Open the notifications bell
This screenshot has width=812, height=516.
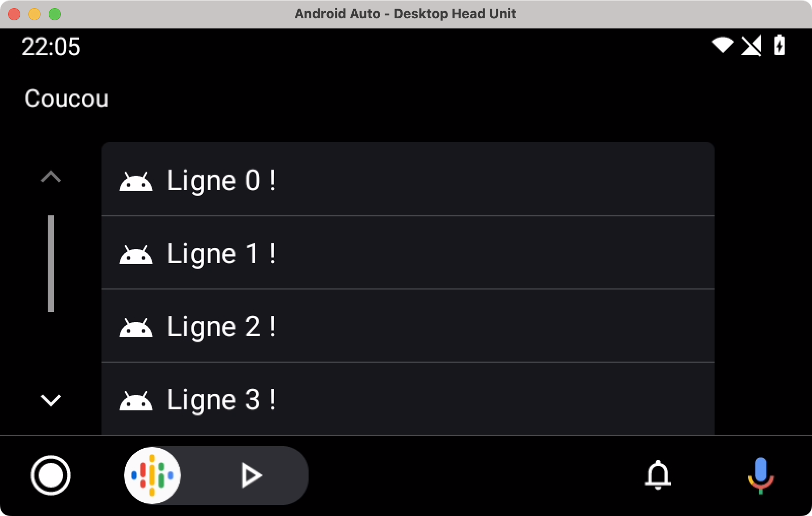click(x=658, y=475)
